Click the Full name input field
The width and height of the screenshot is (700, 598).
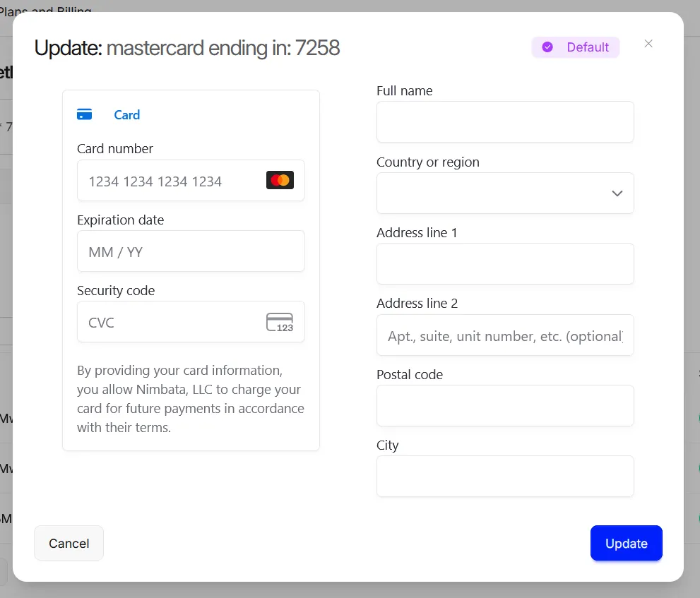[x=505, y=122]
